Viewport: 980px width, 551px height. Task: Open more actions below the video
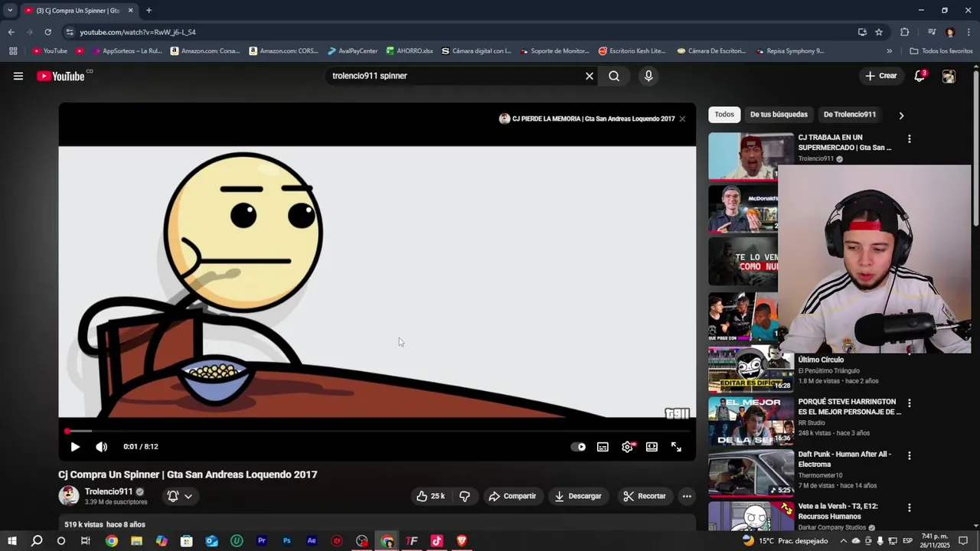(687, 496)
